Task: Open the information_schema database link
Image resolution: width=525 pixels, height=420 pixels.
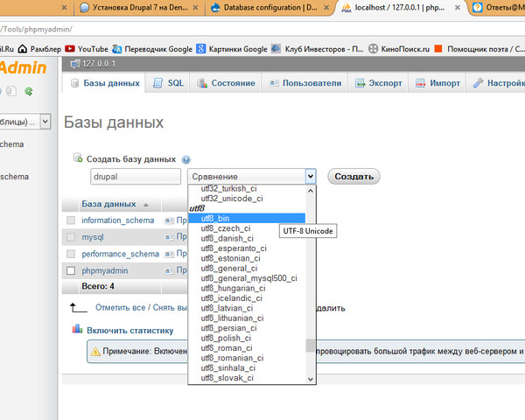Action: pyautogui.click(x=118, y=220)
